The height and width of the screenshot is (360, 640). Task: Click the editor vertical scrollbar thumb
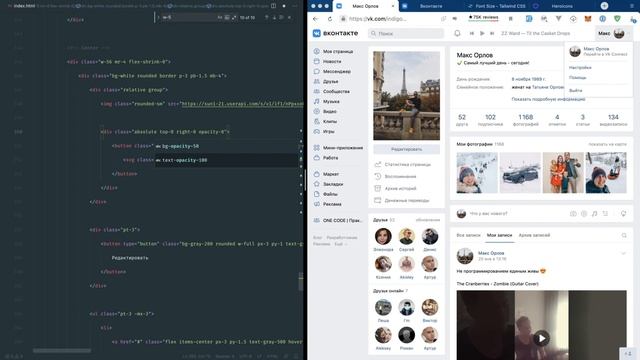click(x=301, y=281)
